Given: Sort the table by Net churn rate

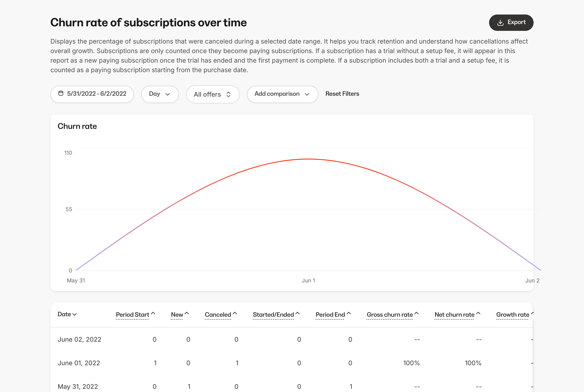Looking at the screenshot, I should (x=457, y=314).
